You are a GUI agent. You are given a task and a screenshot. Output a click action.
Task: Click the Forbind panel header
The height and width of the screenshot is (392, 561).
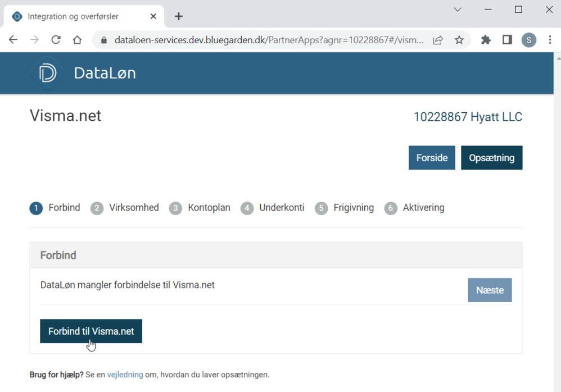coord(276,255)
